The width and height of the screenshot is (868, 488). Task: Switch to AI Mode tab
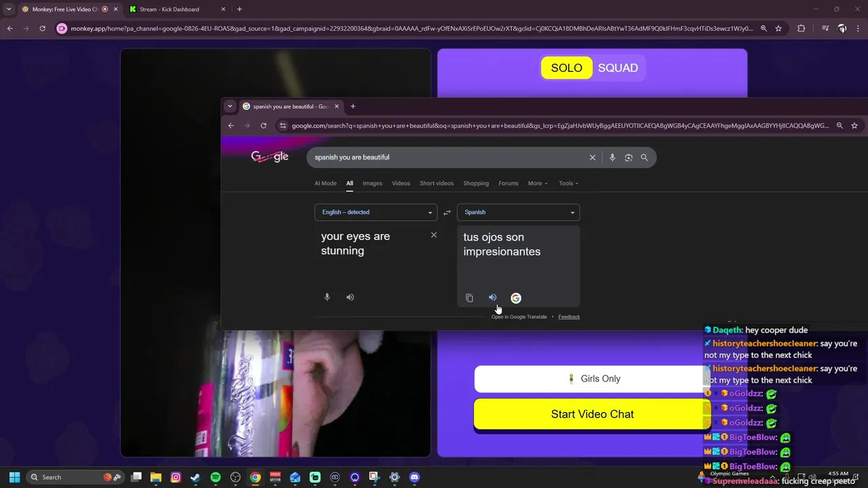(x=325, y=183)
